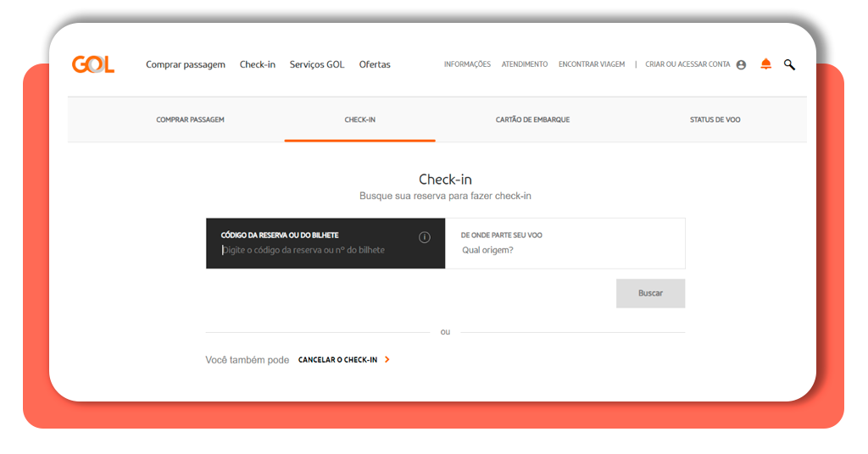Open the notifications bell icon
This screenshot has width=868, height=454.
(x=765, y=64)
